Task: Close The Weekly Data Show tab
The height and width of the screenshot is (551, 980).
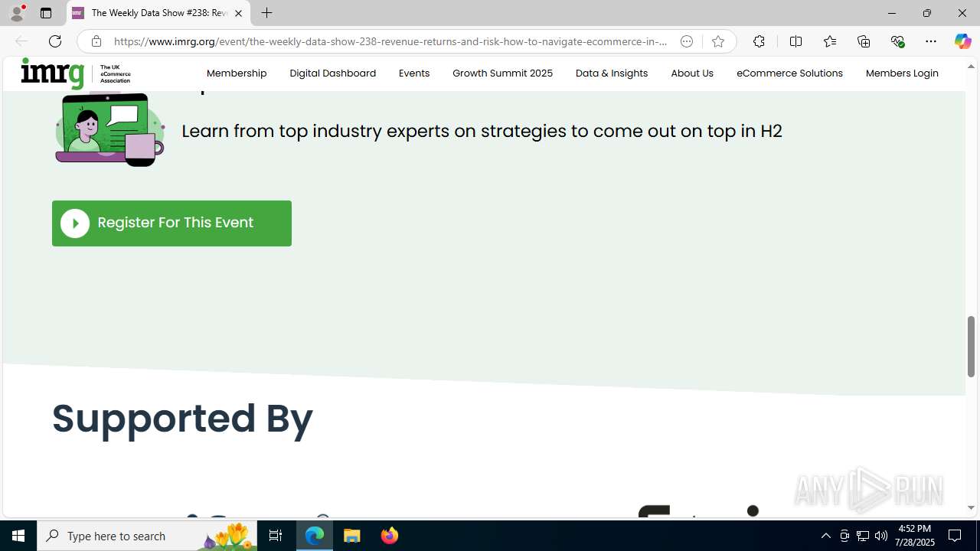Action: [x=238, y=13]
